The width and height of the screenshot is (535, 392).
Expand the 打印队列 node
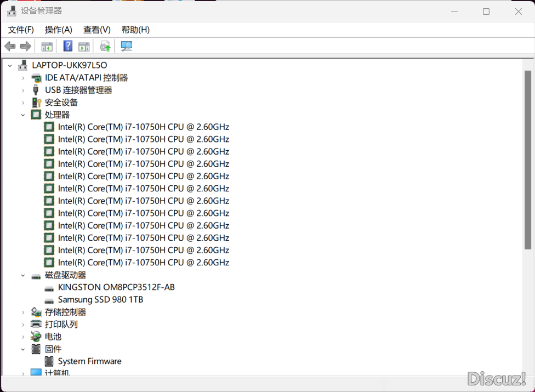[23, 325]
